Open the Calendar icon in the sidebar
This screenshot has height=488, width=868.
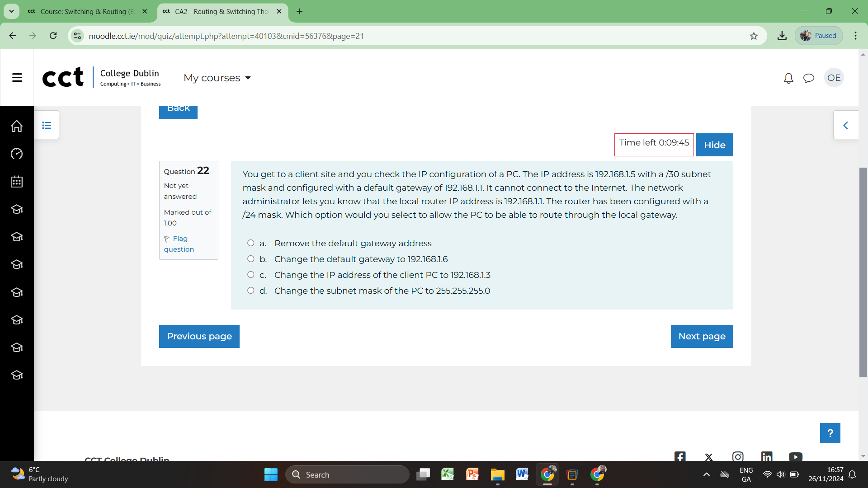[16, 182]
